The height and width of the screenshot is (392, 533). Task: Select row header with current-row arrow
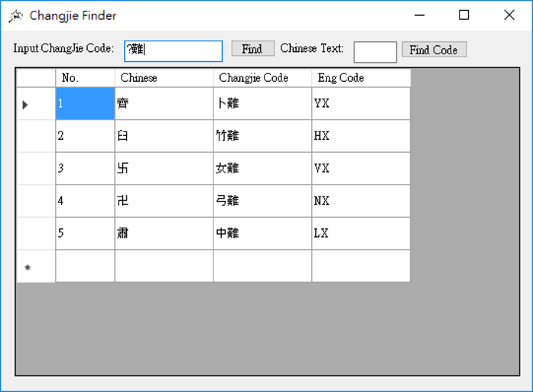coord(36,104)
